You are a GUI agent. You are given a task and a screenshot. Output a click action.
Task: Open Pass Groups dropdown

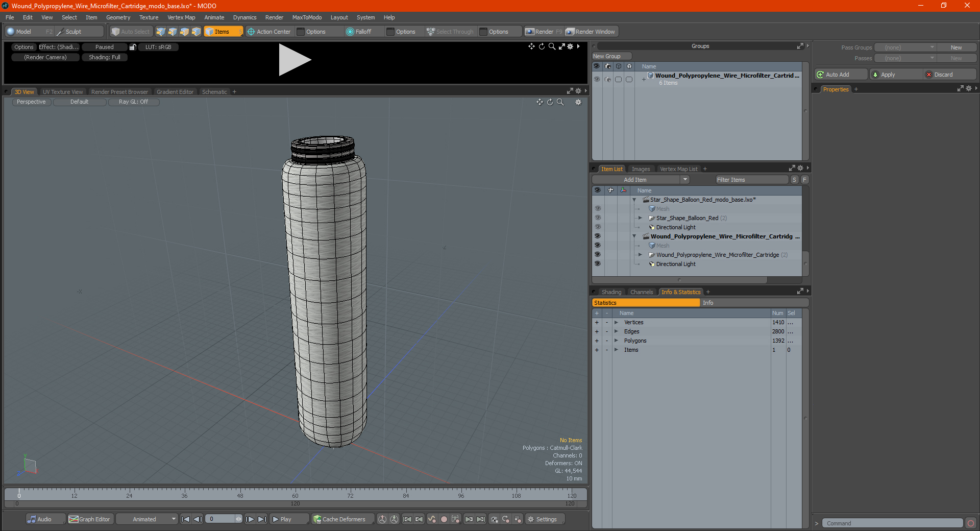click(x=905, y=47)
